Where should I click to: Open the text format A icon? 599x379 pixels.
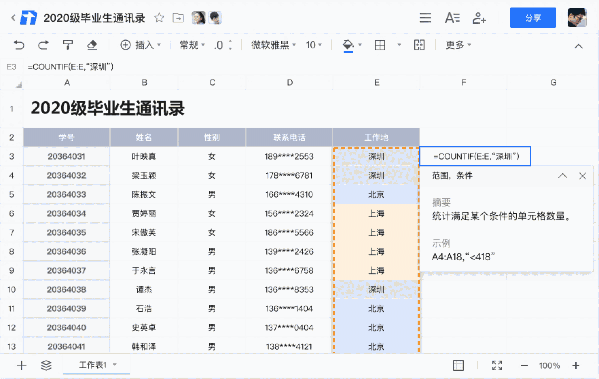click(x=452, y=18)
